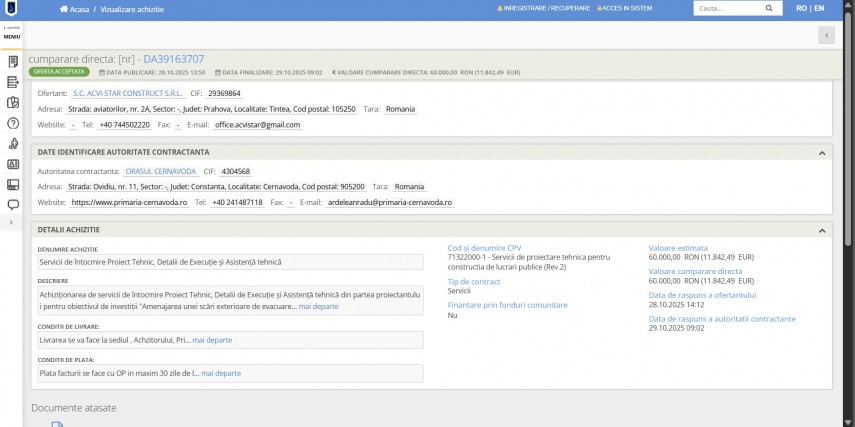Open Inregistrare / Recuperare from the header
The image size is (855, 427).
pyautogui.click(x=543, y=8)
